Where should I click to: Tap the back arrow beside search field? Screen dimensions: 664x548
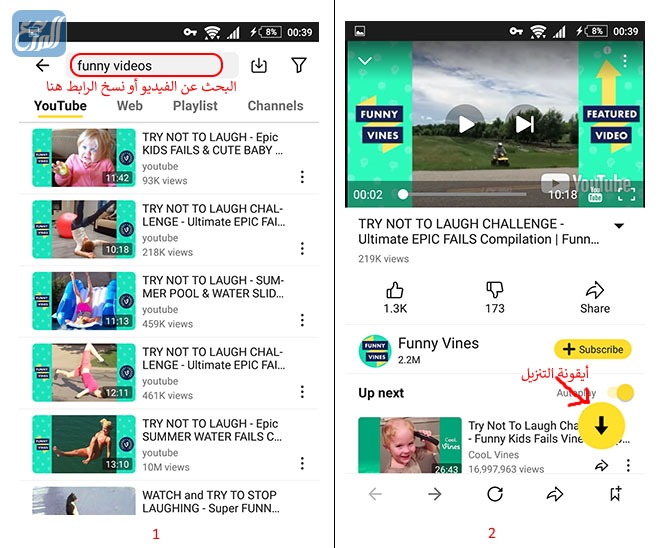[42, 66]
